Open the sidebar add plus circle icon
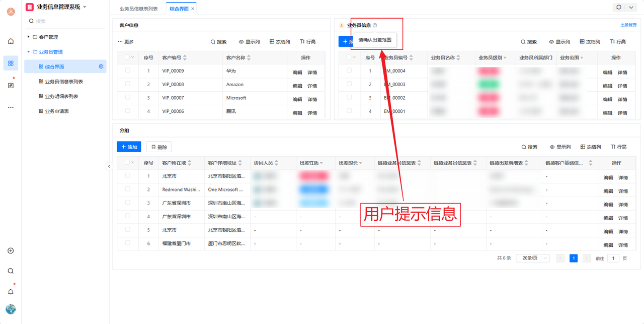The height and width of the screenshot is (324, 644). [11, 251]
